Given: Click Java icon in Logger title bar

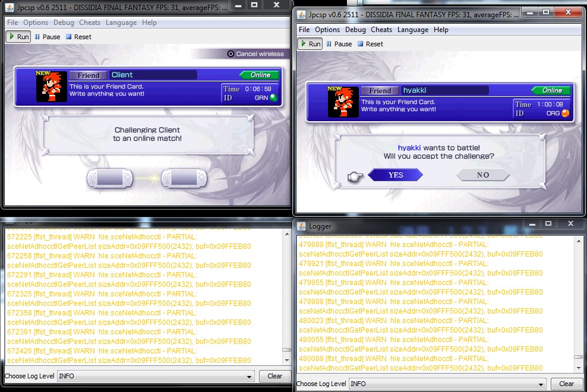Looking at the screenshot, I should [x=301, y=226].
